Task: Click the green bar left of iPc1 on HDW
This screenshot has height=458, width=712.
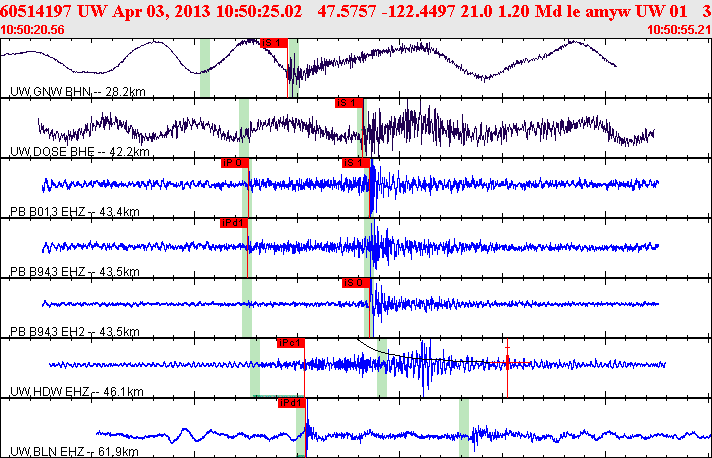Action: [x=255, y=368]
